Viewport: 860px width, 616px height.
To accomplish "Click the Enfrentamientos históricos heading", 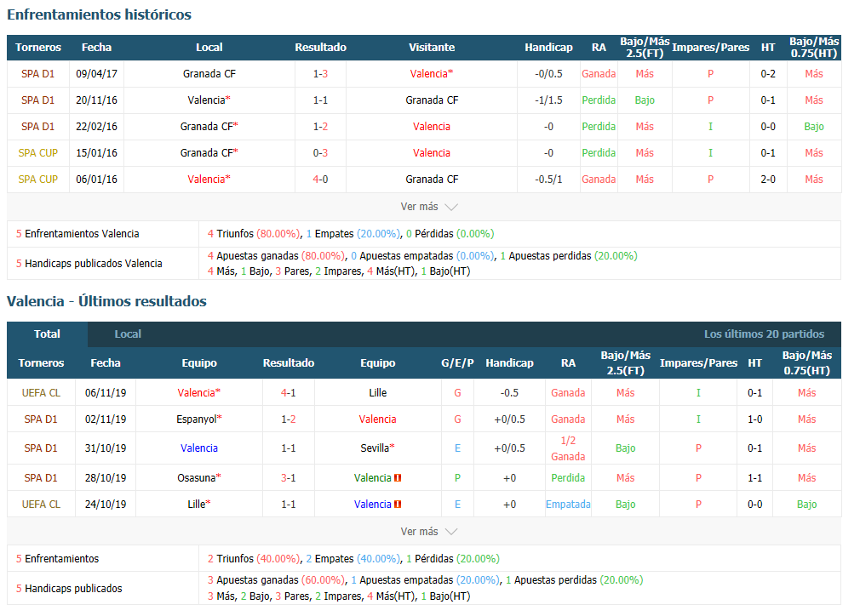I will [x=100, y=14].
